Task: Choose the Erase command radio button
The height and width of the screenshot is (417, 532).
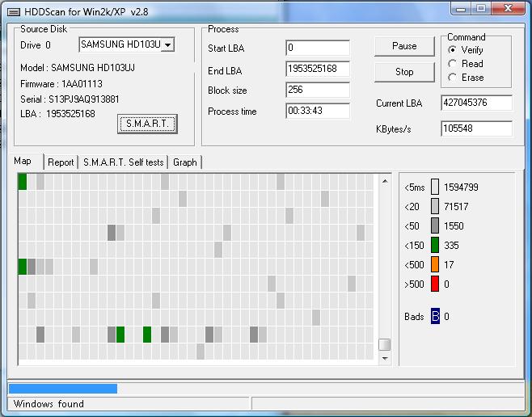Action: (x=454, y=78)
